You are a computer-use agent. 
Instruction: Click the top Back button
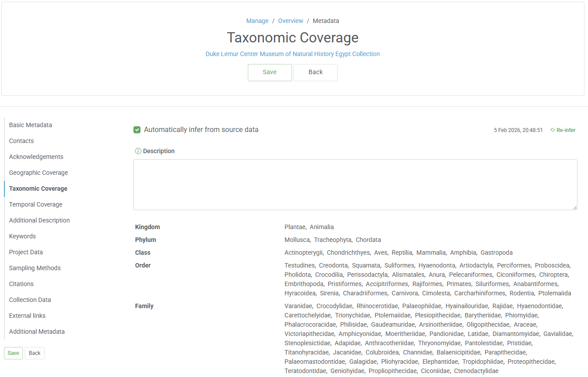click(x=315, y=72)
